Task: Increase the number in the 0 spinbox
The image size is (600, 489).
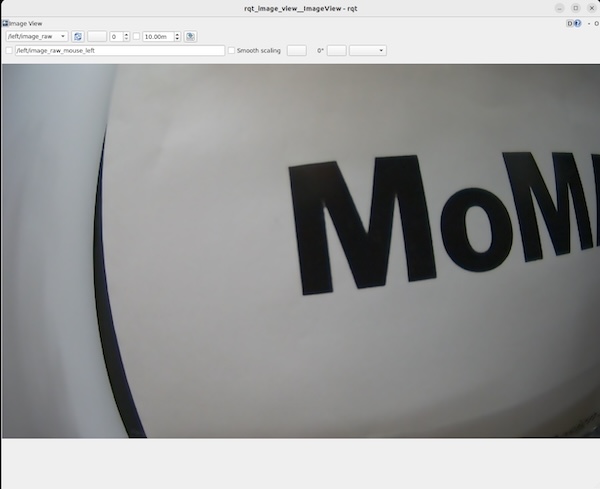Action: pyautogui.click(x=126, y=34)
